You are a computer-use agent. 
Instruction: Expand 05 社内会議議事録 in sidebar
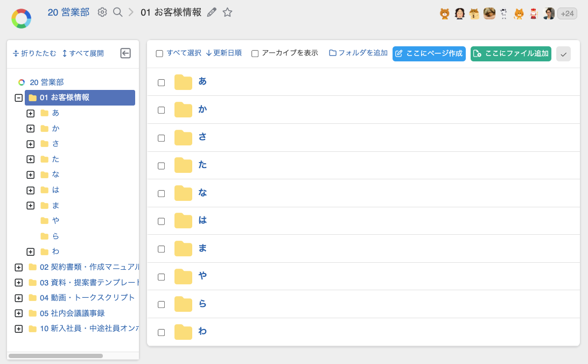[x=18, y=313]
